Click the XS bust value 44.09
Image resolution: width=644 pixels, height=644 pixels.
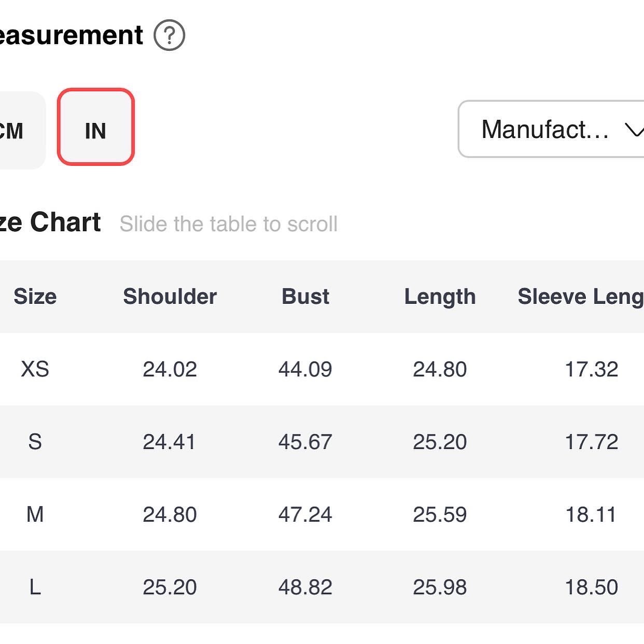tap(305, 369)
